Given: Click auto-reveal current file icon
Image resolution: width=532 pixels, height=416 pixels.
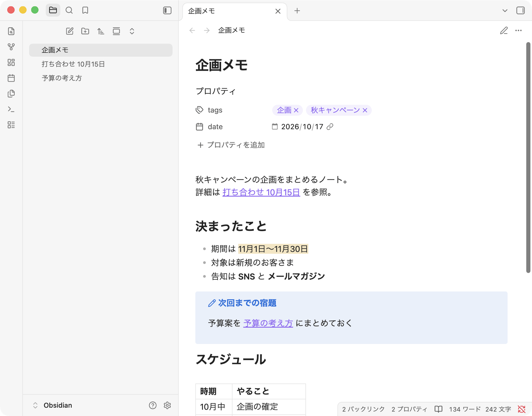Looking at the screenshot, I should (x=116, y=31).
